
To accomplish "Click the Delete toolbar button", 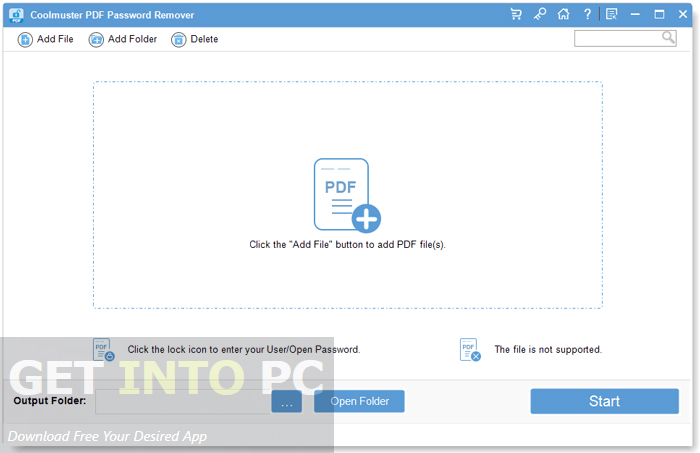I will 194,39.
